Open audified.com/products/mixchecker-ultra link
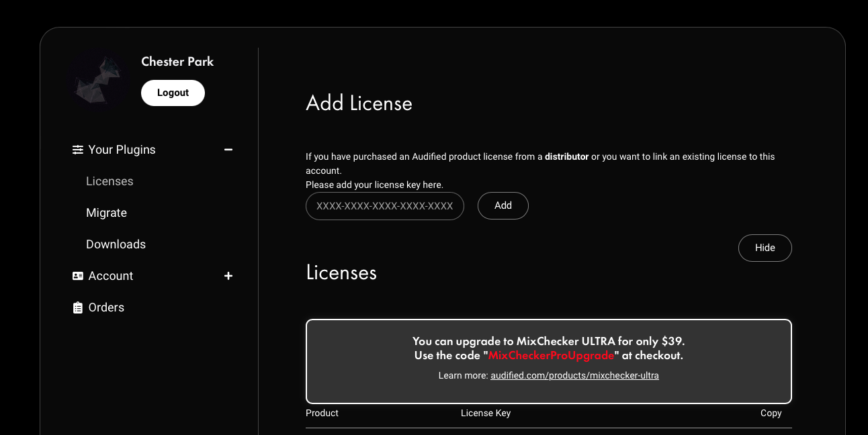The image size is (868, 435). pos(574,375)
